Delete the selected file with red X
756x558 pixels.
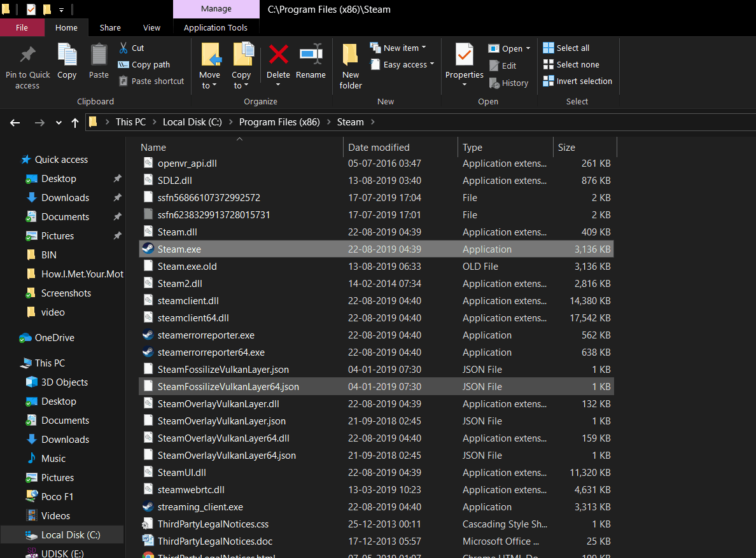(x=278, y=54)
